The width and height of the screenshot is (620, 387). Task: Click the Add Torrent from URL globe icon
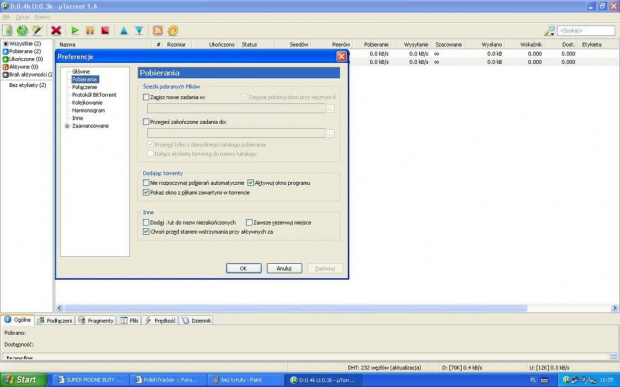tap(22, 30)
